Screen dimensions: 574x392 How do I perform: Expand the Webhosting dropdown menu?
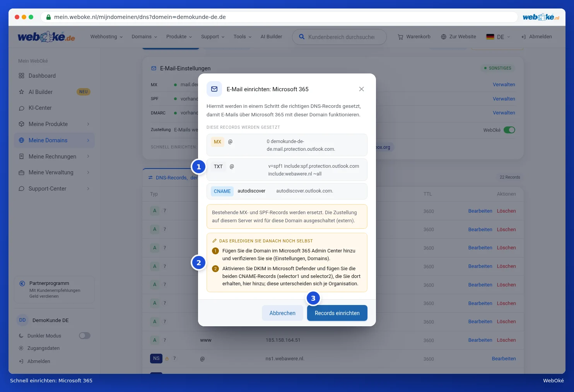point(106,37)
